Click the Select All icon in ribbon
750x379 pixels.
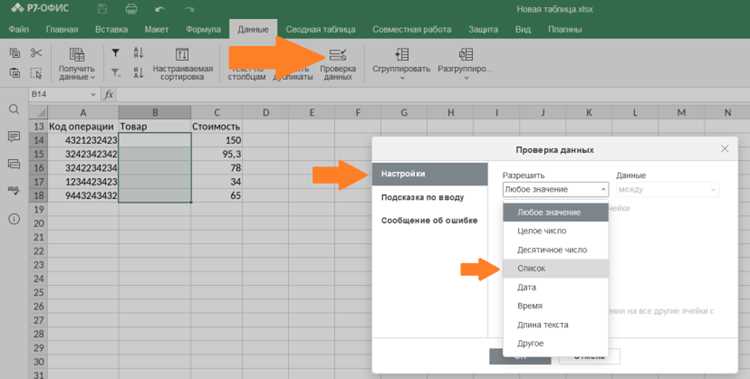(x=36, y=73)
